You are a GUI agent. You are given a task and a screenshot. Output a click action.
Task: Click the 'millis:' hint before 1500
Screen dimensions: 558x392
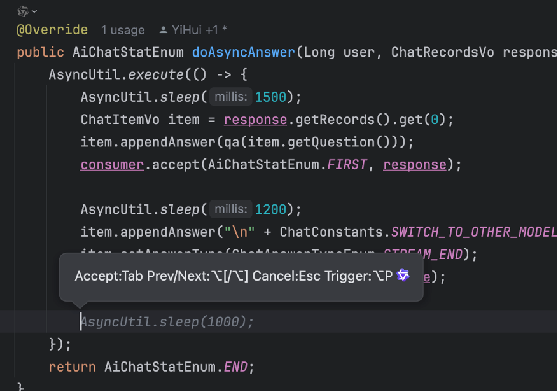pos(230,97)
